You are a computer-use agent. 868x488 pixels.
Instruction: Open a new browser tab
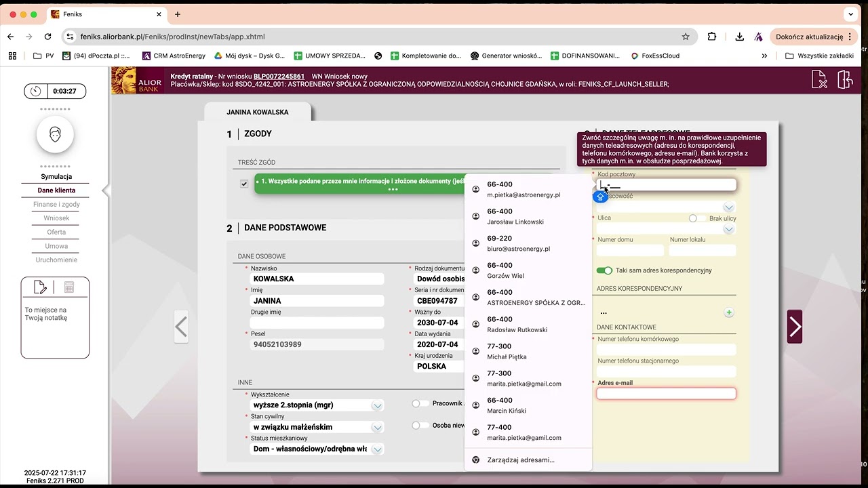click(x=178, y=14)
